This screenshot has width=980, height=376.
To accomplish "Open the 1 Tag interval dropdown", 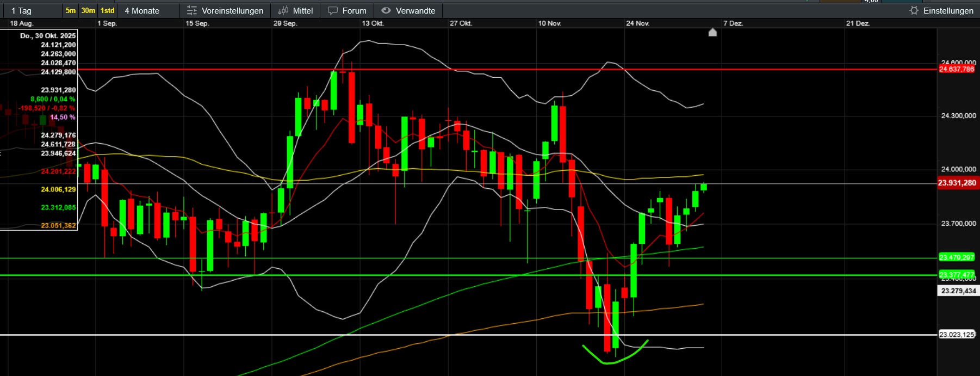I will [x=32, y=10].
